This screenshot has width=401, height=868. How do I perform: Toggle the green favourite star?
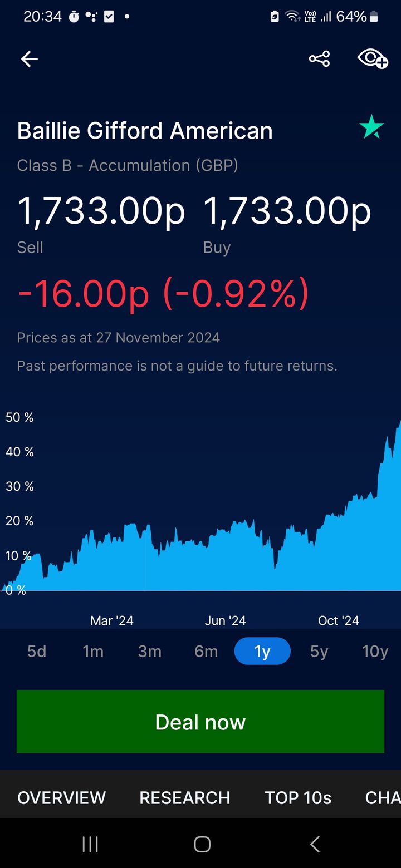click(x=371, y=127)
